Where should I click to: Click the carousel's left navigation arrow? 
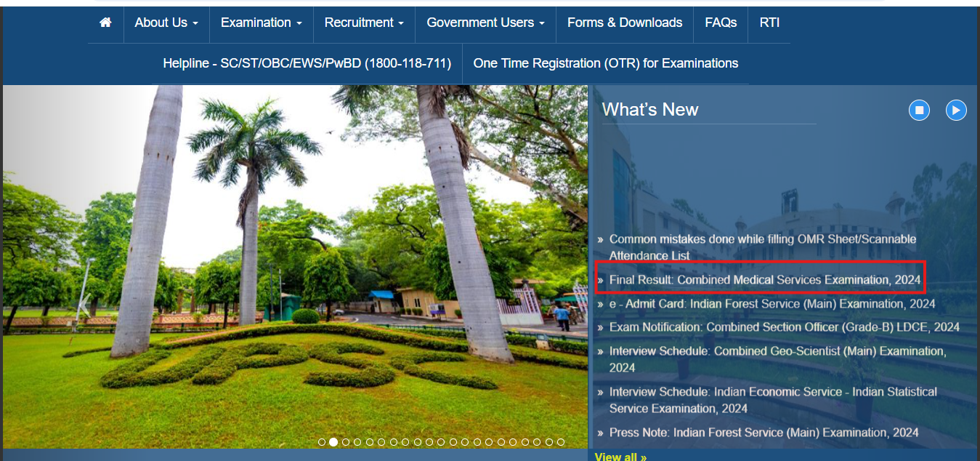click(x=84, y=305)
